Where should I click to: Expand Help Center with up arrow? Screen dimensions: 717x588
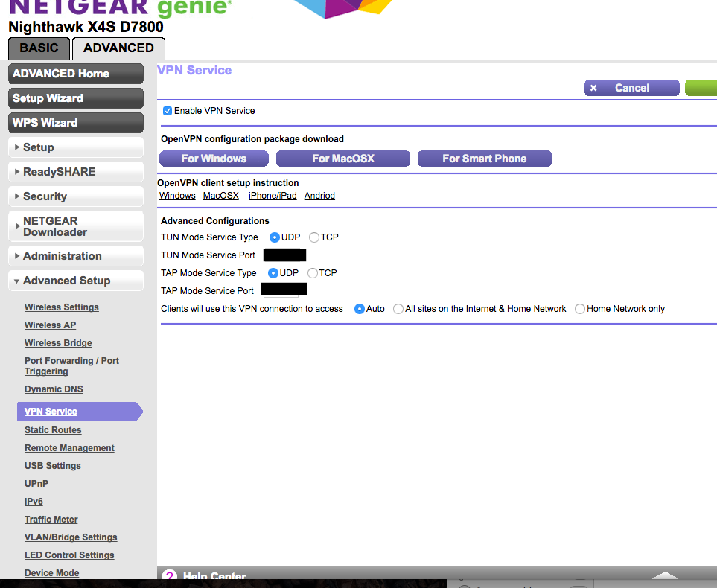665,575
